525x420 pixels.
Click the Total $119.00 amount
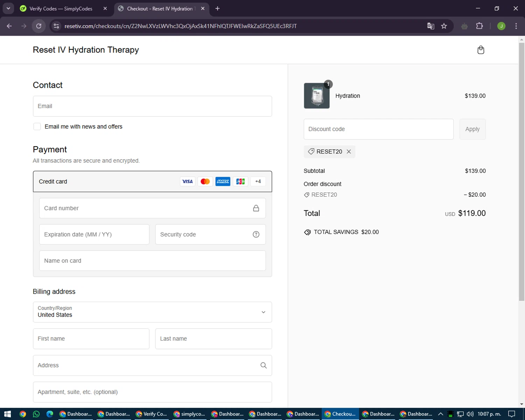(472, 213)
